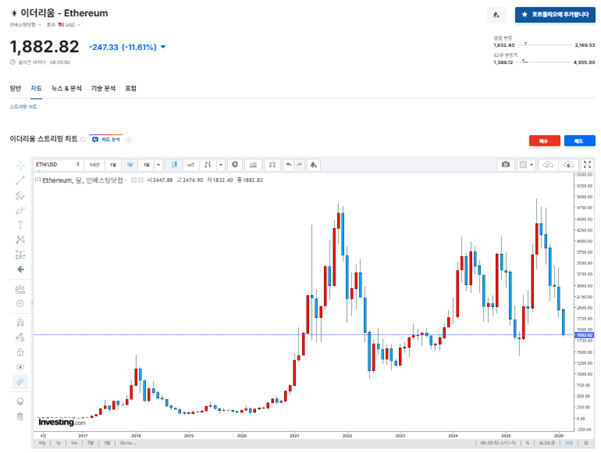Screen dimensions: 601x453
Task: Click the streaming chart sub-link
Action: 23,107
